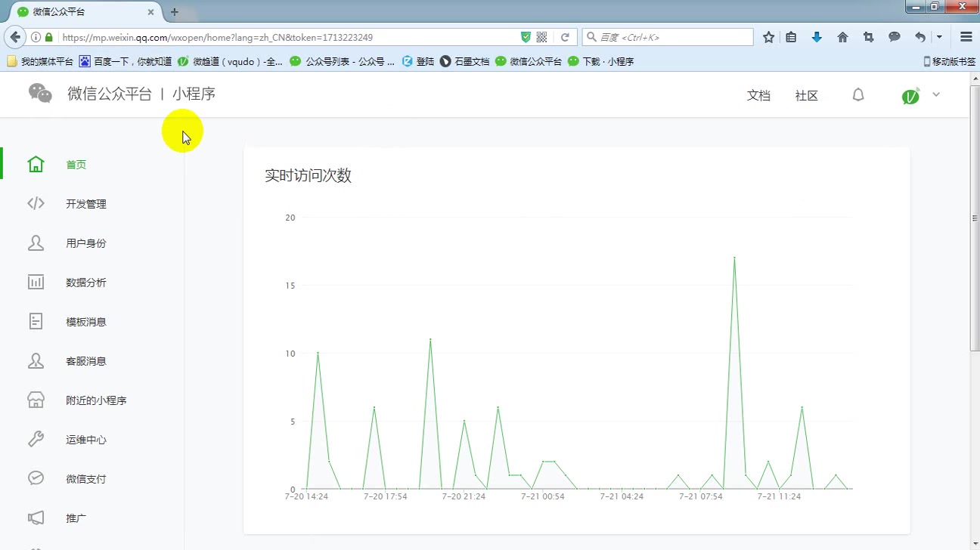
Task: Click the green account avatar
Action: pos(911,95)
